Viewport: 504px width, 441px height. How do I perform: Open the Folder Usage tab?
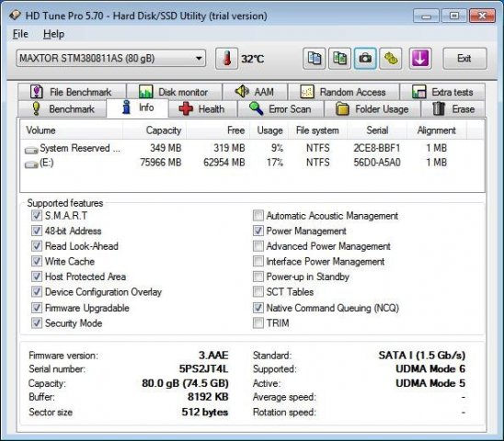click(372, 109)
